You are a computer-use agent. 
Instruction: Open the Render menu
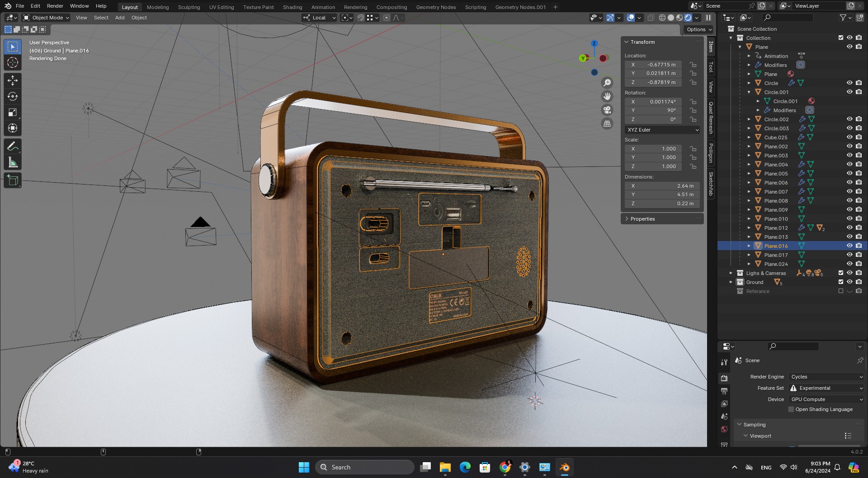coord(55,6)
